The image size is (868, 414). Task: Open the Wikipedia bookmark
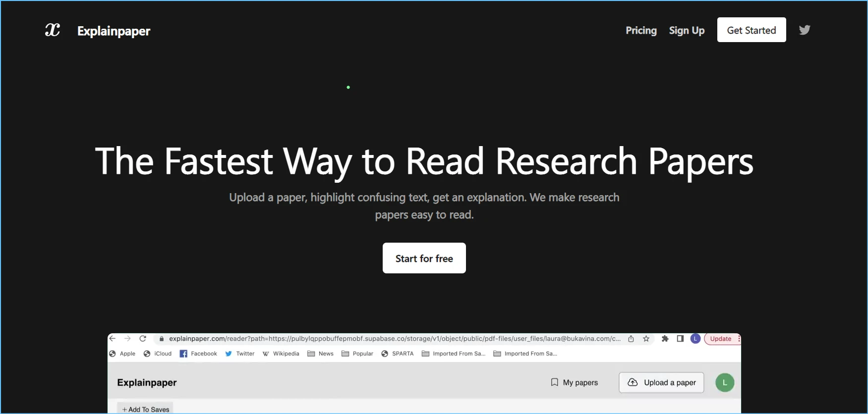click(x=281, y=354)
